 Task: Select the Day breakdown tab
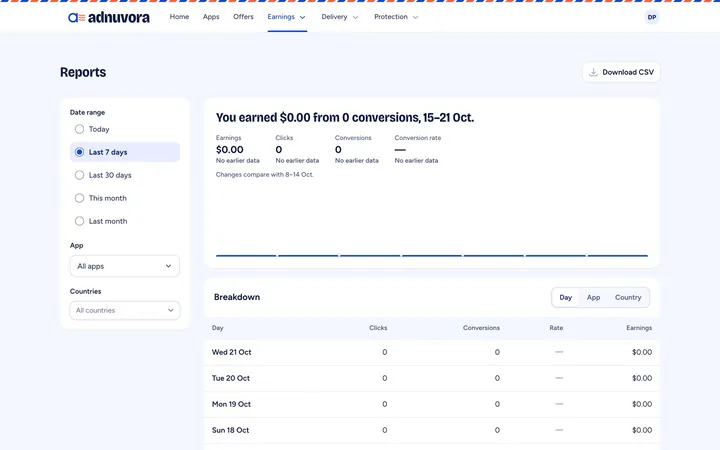click(565, 298)
